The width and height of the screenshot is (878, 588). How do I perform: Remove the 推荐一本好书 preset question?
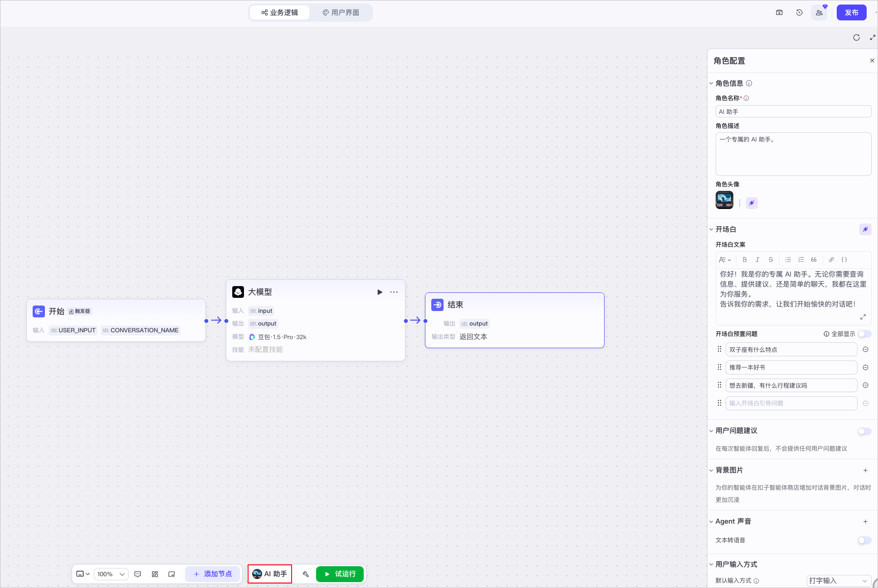pyautogui.click(x=865, y=367)
